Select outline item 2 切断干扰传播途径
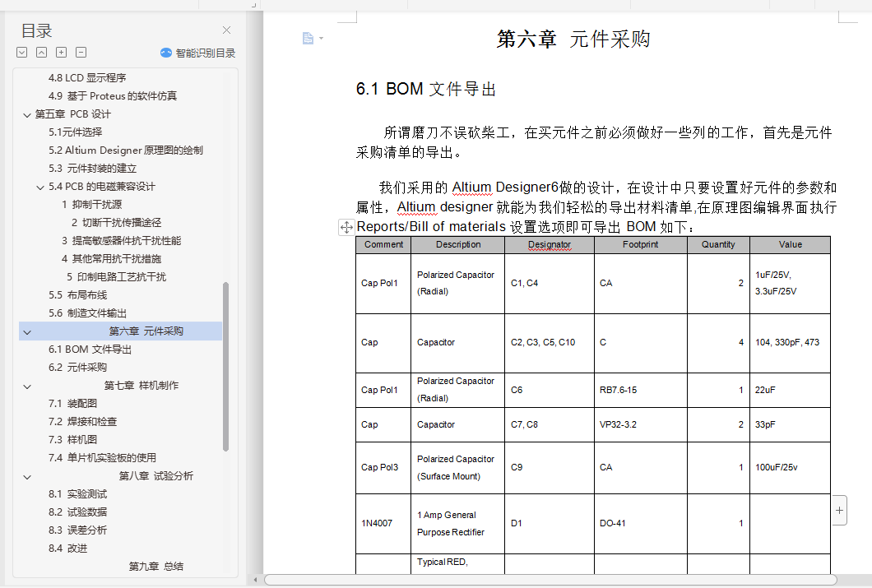The width and height of the screenshot is (872, 588). tap(116, 222)
